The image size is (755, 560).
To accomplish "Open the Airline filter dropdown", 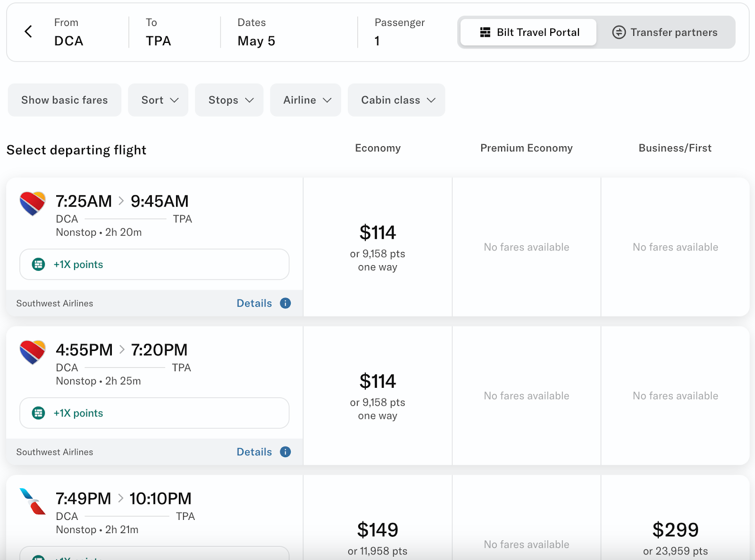I will 305,100.
